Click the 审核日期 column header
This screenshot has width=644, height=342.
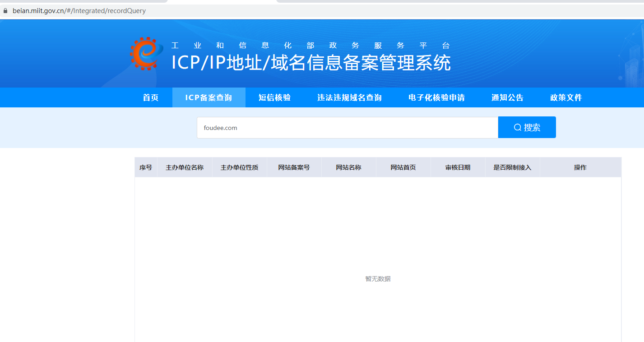pos(458,167)
